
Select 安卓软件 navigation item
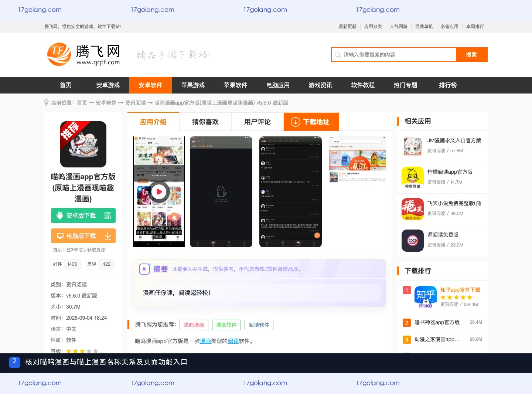[150, 85]
